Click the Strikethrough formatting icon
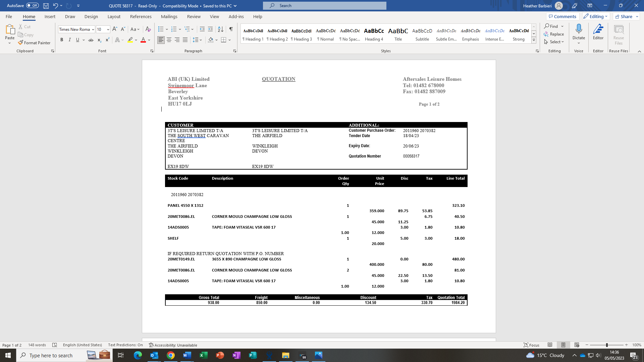Screen dimensions: 644x362 [x=91, y=40]
